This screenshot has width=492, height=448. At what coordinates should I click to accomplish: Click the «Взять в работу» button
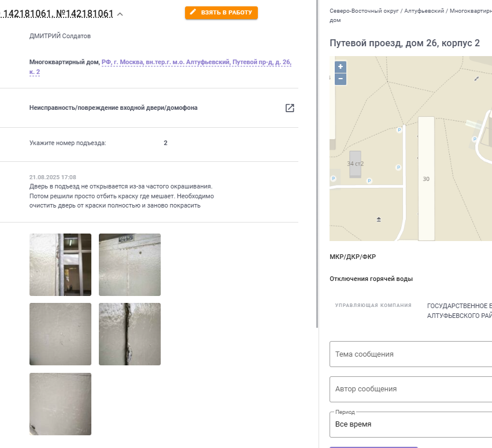pos(221,13)
